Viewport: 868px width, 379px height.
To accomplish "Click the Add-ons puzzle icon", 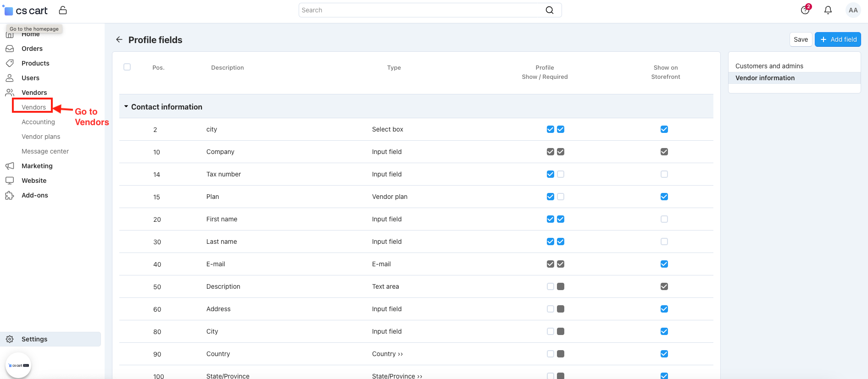I will (x=10, y=195).
